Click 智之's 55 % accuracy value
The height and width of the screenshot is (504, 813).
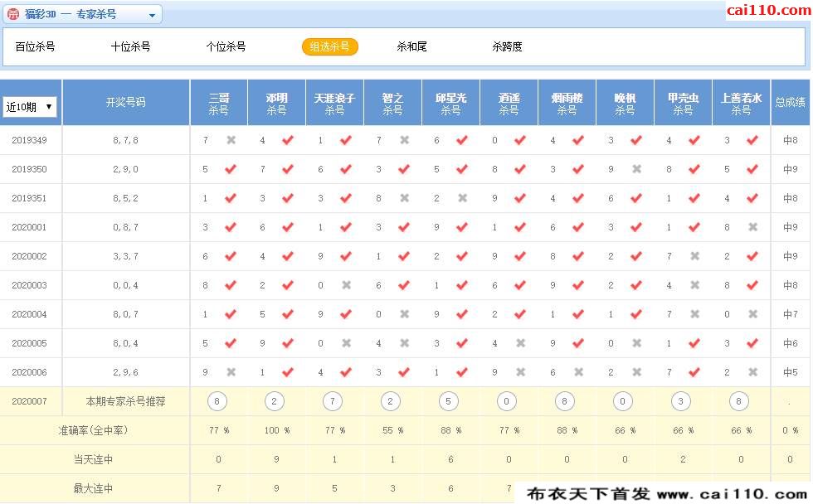[x=393, y=430]
